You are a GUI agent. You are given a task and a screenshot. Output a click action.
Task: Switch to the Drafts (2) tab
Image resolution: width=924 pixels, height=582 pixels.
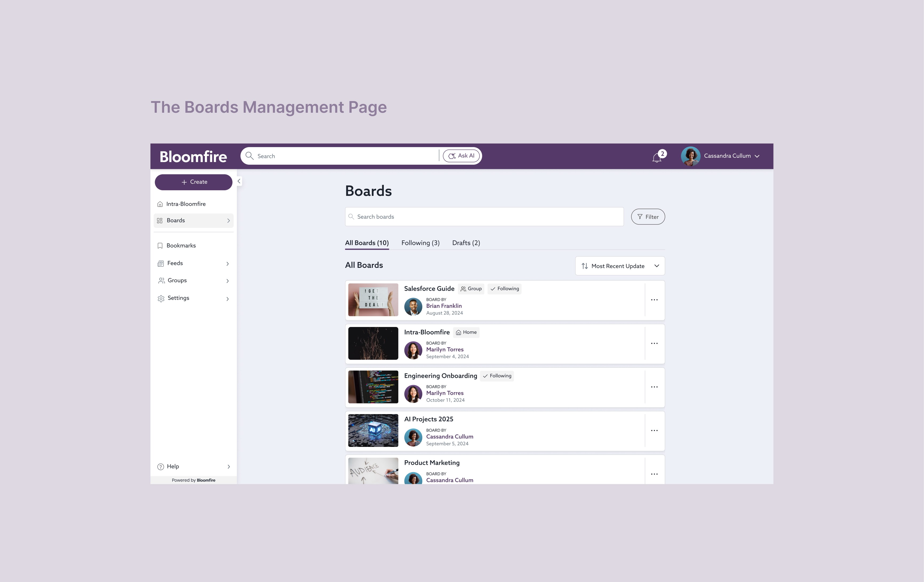click(466, 243)
